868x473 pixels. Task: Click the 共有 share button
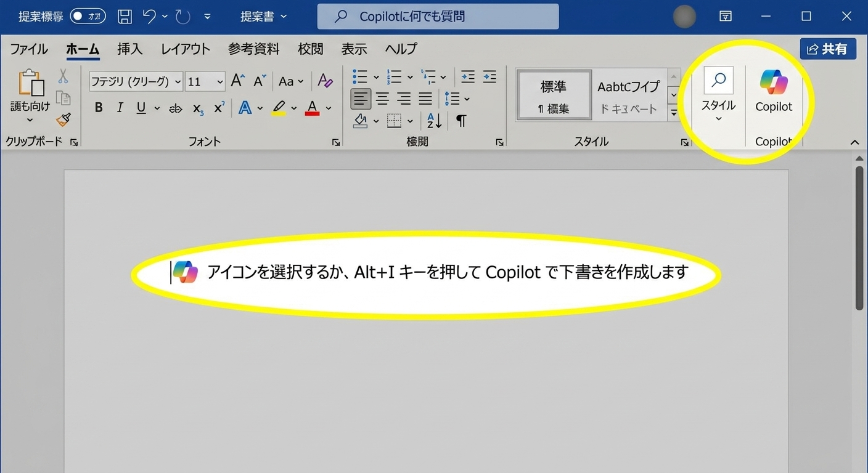(828, 49)
